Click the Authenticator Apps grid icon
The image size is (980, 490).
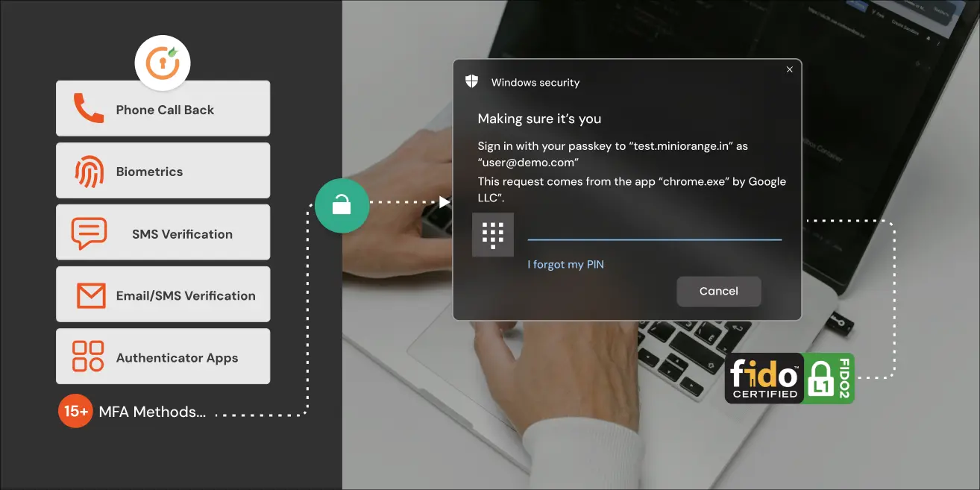pos(88,356)
